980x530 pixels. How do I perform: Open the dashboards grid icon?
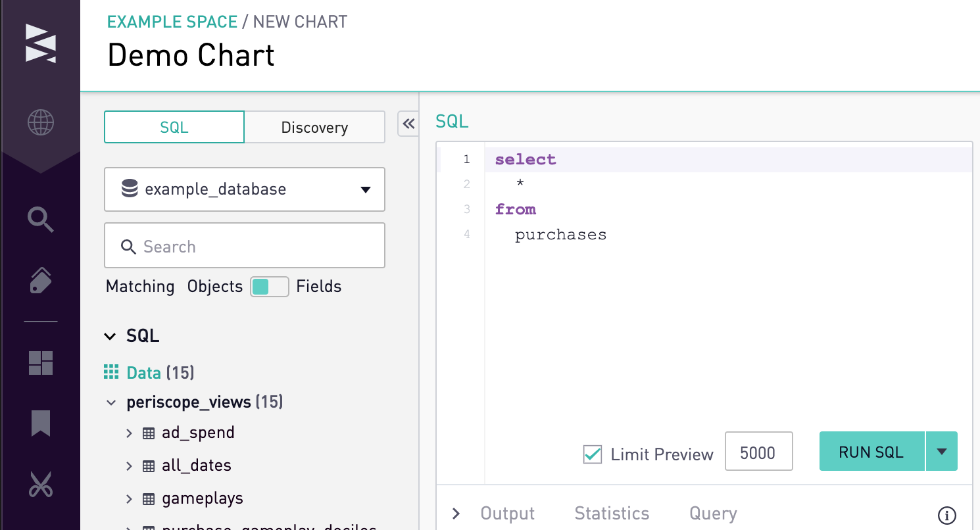pos(41,363)
